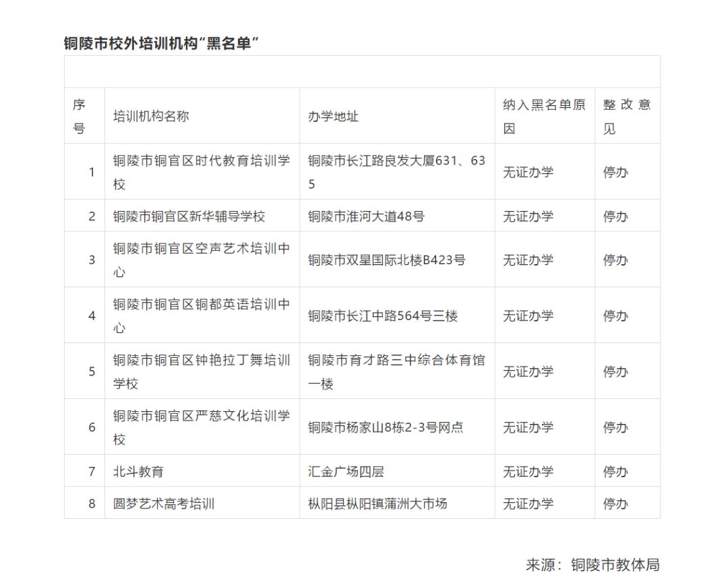Select cell 铜陵市铜官区新华辅导学校

click(x=202, y=216)
